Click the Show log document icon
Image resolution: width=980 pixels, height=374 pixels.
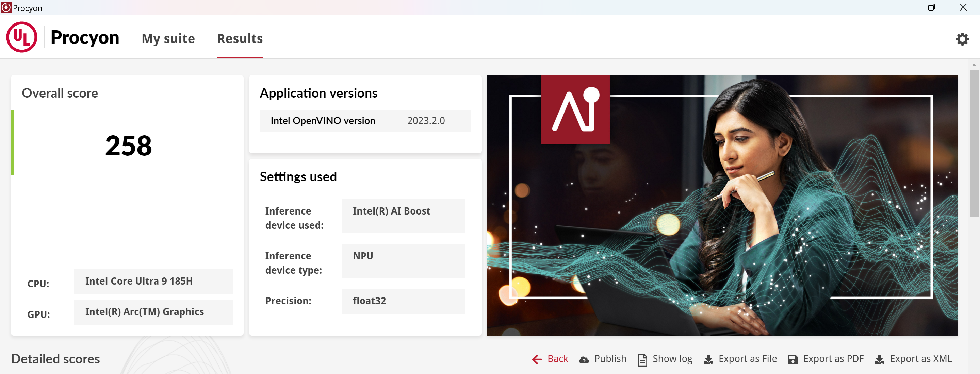point(642,360)
